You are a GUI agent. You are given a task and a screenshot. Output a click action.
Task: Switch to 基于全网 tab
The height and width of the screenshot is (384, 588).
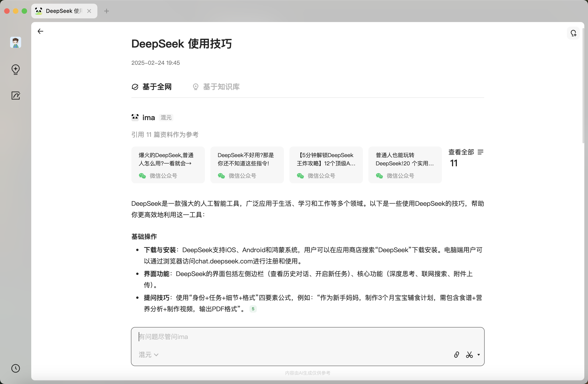point(151,87)
